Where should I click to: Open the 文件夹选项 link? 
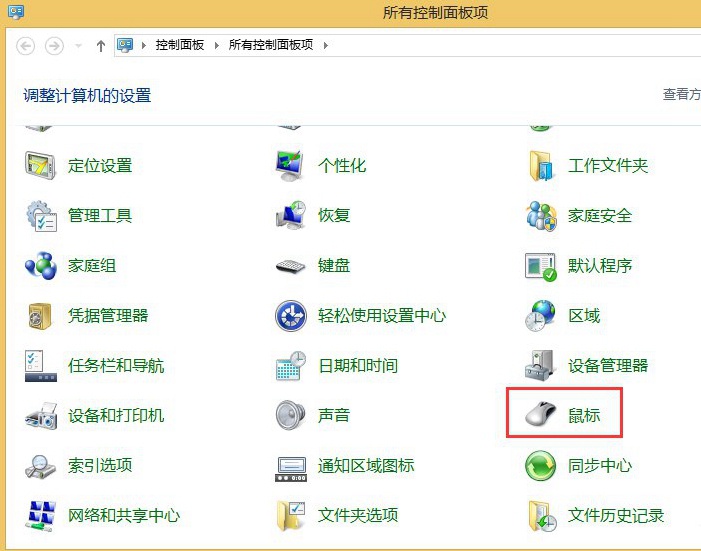(358, 516)
